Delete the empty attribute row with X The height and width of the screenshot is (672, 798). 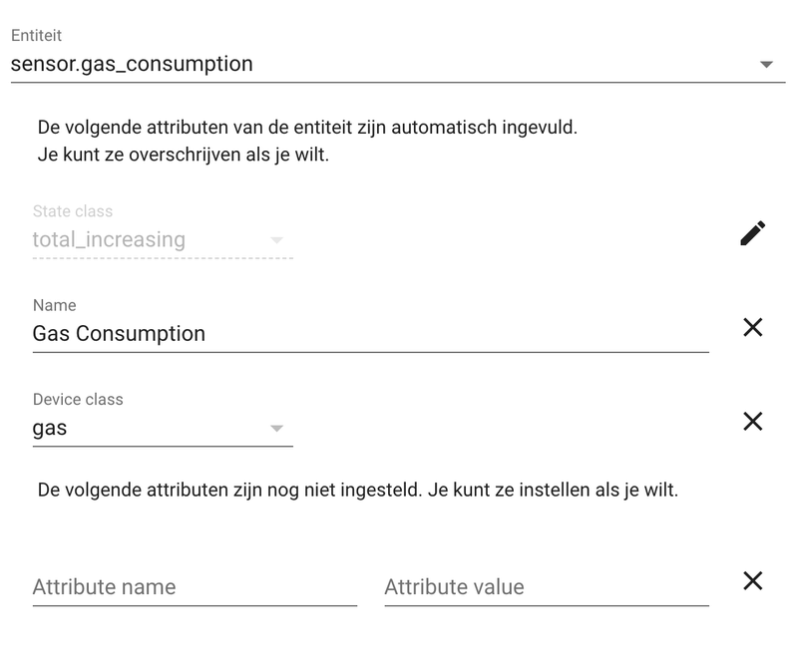tap(753, 580)
